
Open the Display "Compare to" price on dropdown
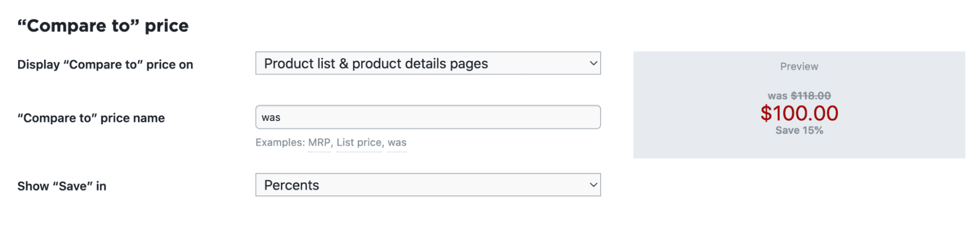428,63
